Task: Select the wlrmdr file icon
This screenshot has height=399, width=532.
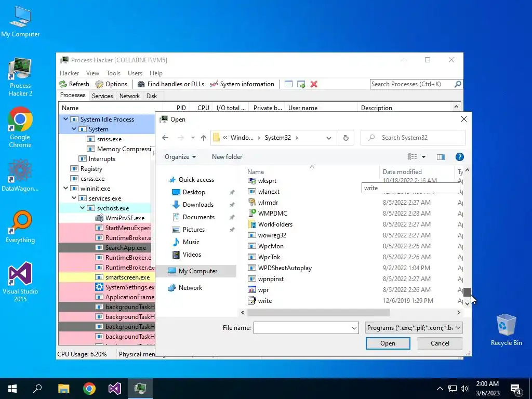Action: 252,203
